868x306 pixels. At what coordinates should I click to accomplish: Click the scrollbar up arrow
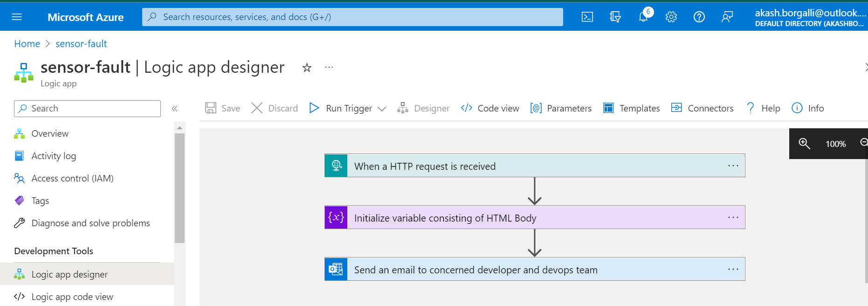(x=179, y=127)
